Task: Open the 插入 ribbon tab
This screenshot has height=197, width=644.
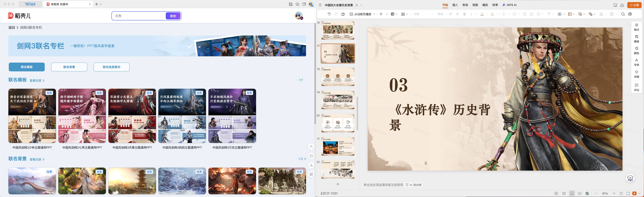Action: 455,5
